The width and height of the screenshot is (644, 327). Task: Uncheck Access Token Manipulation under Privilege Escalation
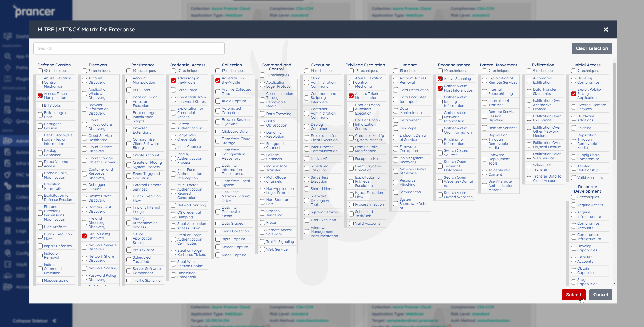(x=351, y=96)
